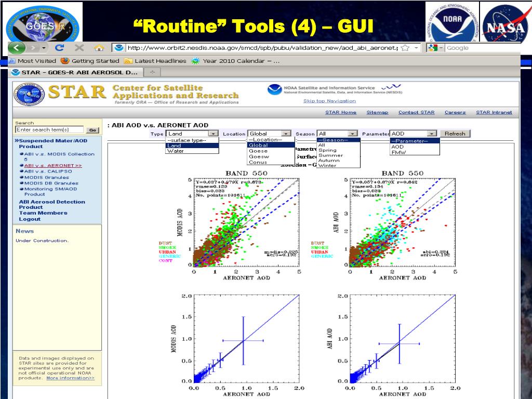Open the Getting Started bookmark

pos(90,61)
